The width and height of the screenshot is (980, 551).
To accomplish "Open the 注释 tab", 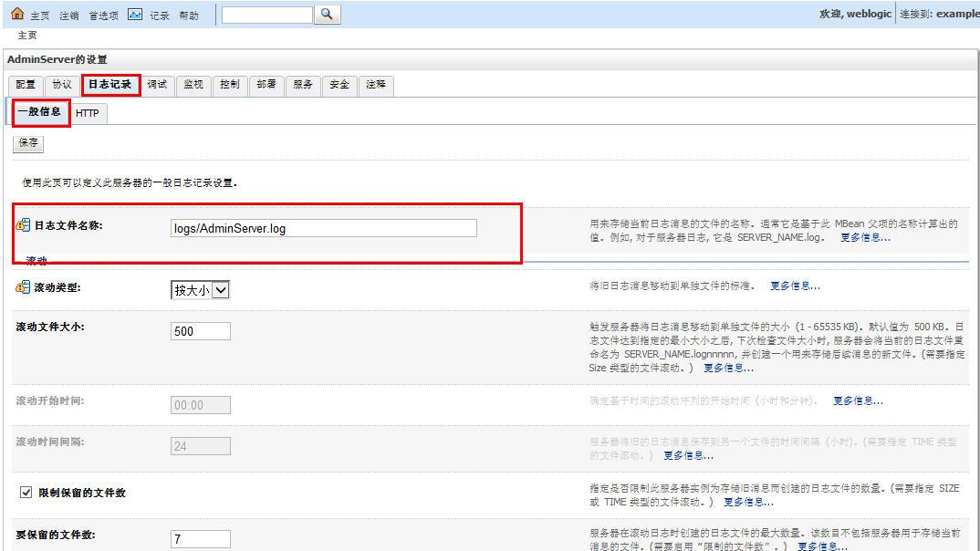I will click(376, 85).
